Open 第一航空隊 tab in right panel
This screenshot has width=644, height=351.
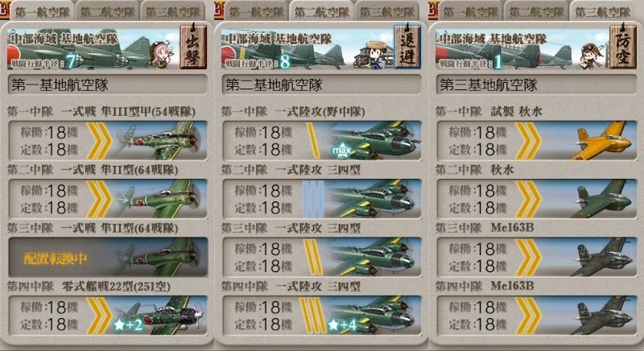tap(471, 12)
